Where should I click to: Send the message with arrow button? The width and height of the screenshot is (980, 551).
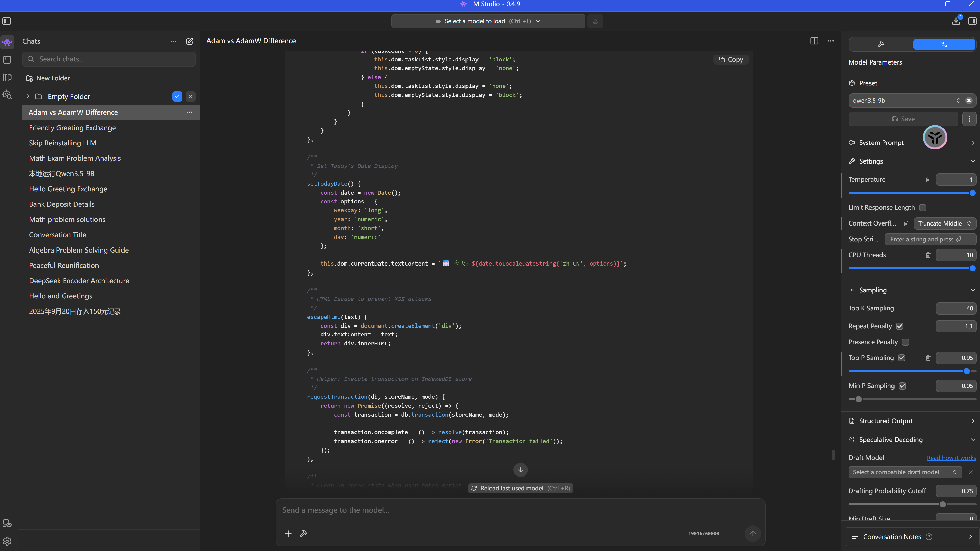753,533
